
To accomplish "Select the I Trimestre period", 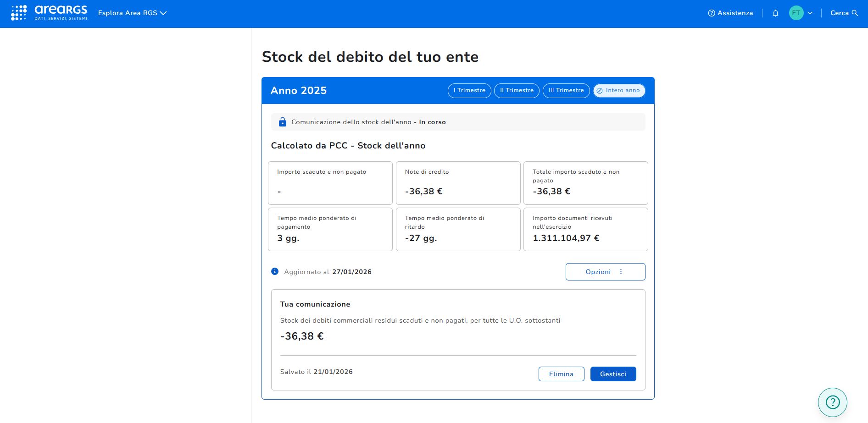I will (469, 91).
